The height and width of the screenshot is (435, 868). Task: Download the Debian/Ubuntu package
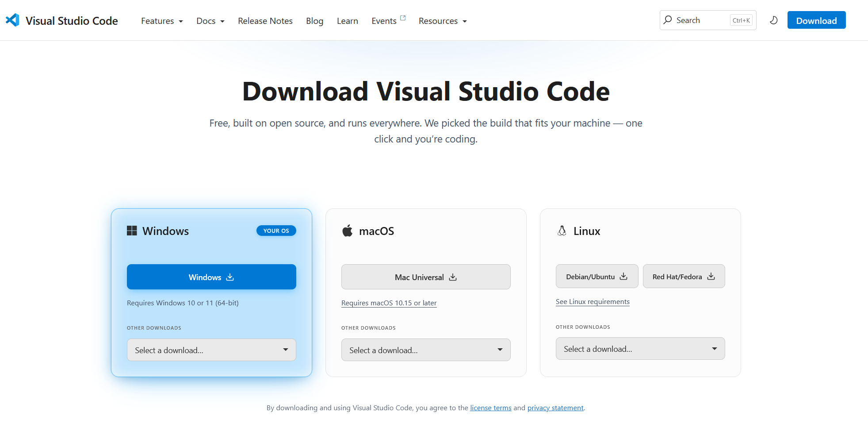(x=597, y=276)
